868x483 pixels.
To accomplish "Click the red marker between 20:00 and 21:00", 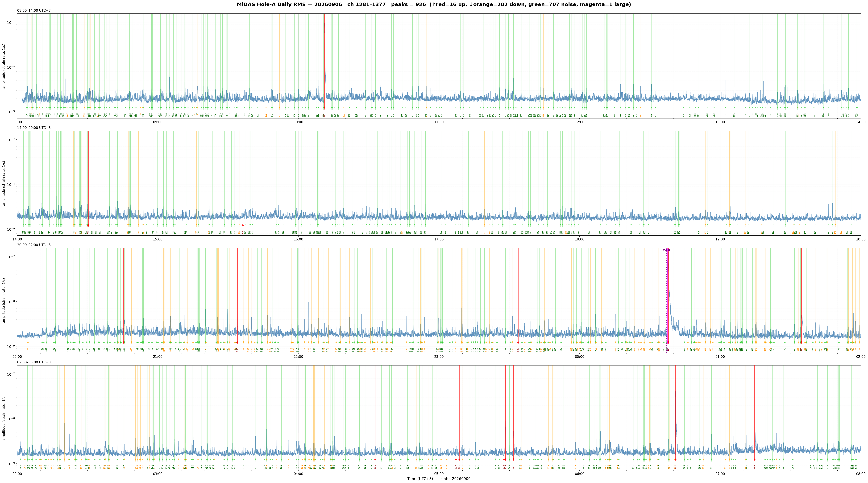I will [x=124, y=342].
